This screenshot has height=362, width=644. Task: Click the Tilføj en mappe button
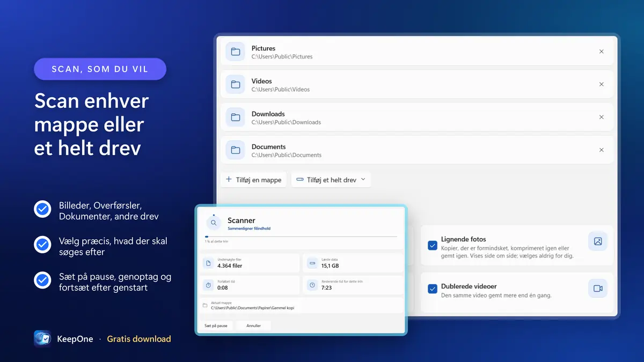click(254, 180)
